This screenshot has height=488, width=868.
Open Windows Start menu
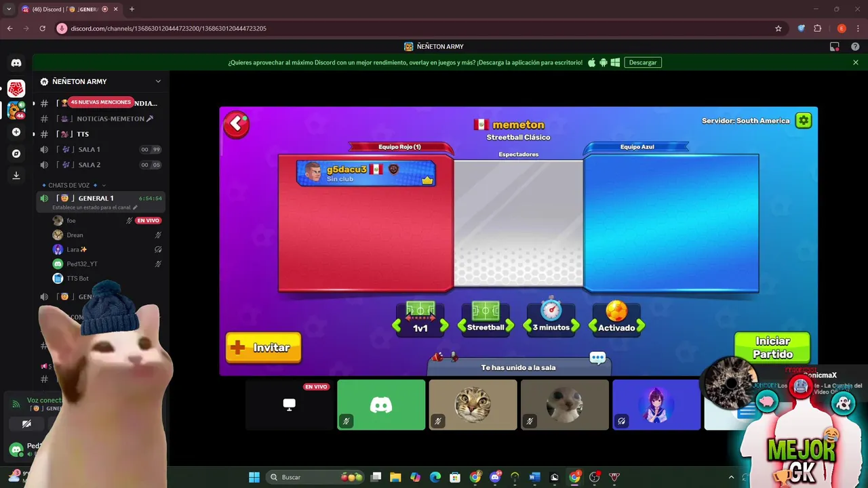(x=254, y=477)
